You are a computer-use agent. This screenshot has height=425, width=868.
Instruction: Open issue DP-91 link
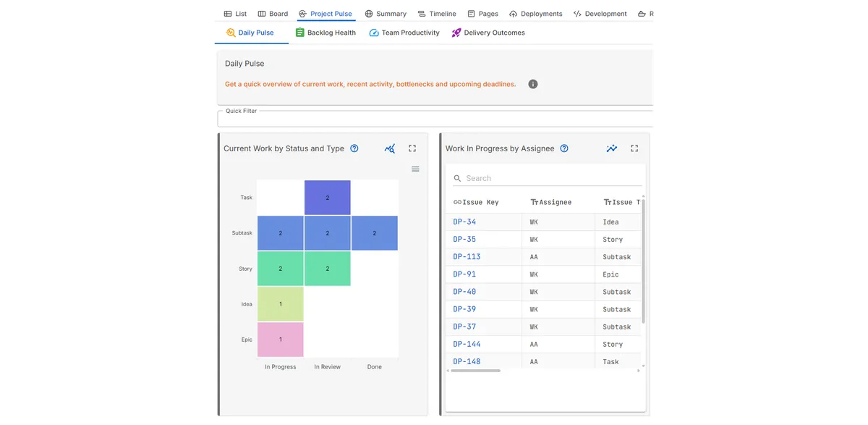[464, 274]
